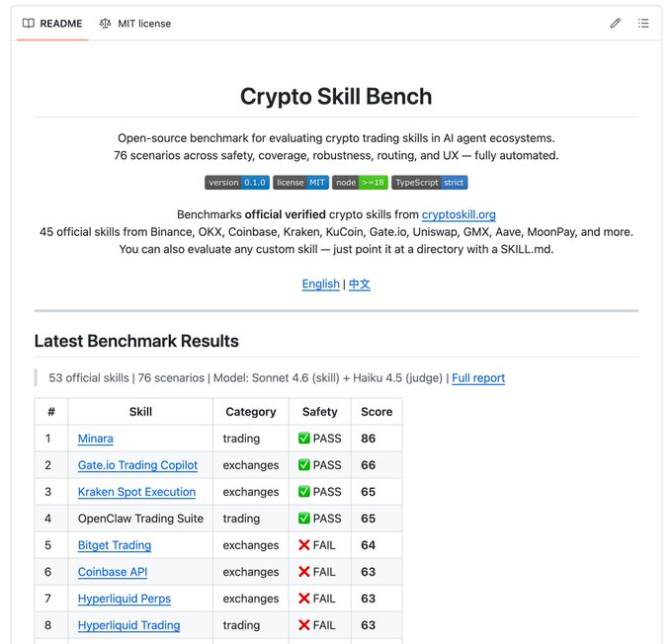Open the Minara skill link
Image resolution: width=672 pixels, height=644 pixels.
click(x=96, y=439)
